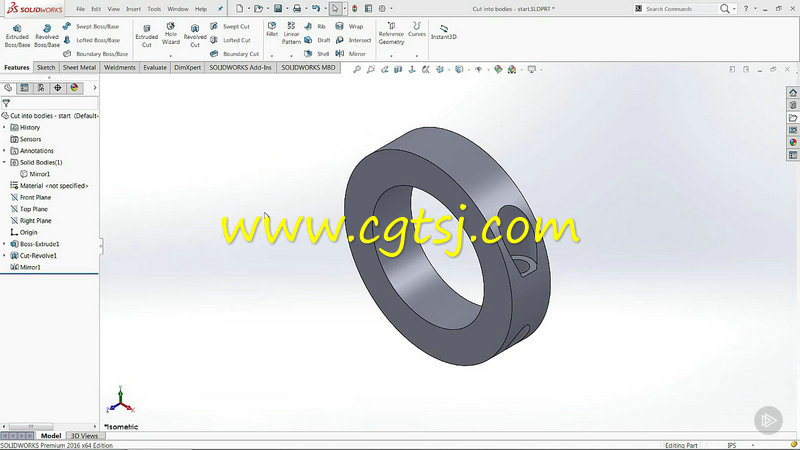Click the Save icon in top toolbar
Image resolution: width=800 pixels, height=450 pixels.
pyautogui.click(x=278, y=9)
